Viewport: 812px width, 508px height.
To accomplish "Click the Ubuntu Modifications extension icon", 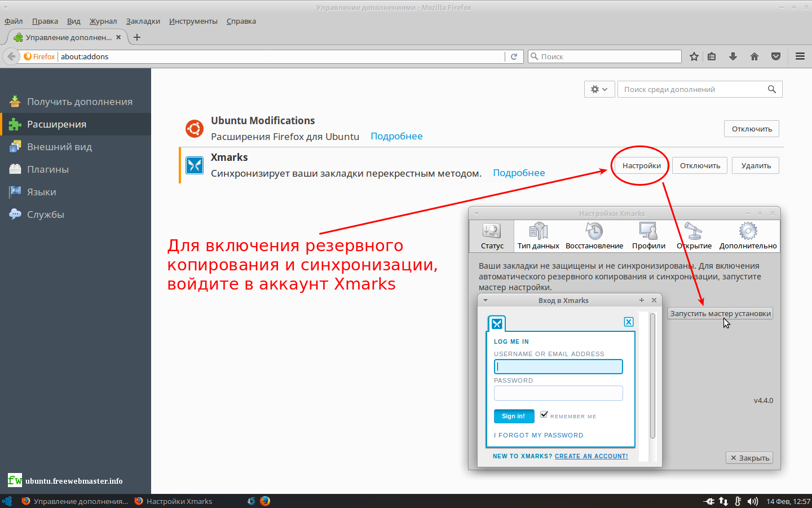I will (195, 129).
